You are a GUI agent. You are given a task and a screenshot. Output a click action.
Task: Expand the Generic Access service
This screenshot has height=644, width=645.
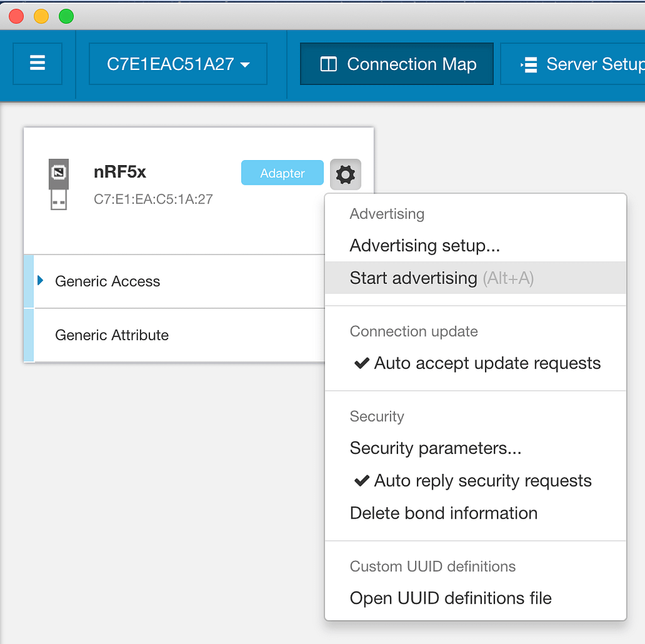(40, 280)
